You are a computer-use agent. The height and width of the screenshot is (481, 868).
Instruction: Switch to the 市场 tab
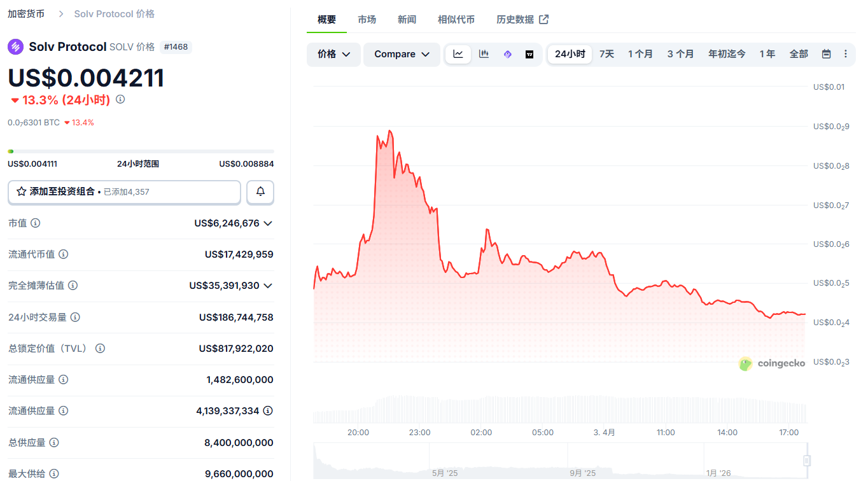(367, 19)
